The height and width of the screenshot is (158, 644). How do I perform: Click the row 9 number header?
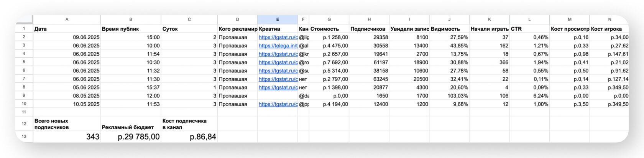(x=24, y=95)
